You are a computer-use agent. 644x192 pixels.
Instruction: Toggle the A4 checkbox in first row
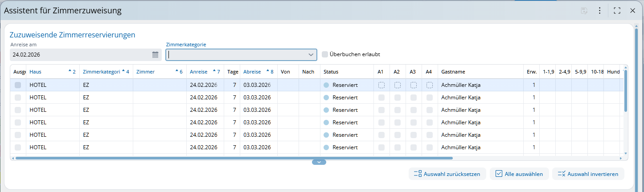[429, 85]
